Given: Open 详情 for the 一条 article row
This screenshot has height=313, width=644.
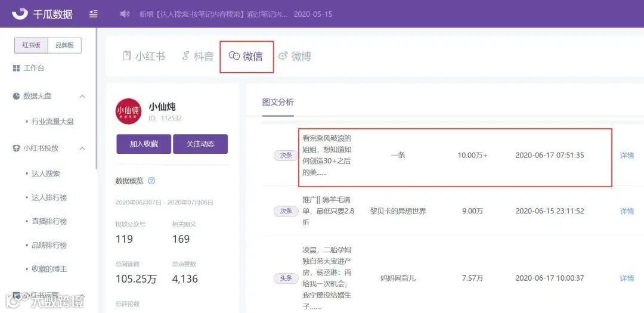Looking at the screenshot, I should coord(627,155).
